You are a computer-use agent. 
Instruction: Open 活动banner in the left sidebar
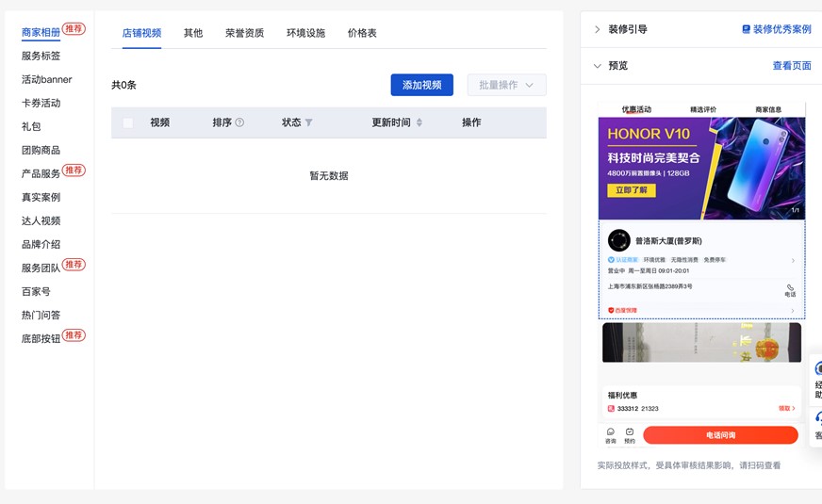(47, 79)
